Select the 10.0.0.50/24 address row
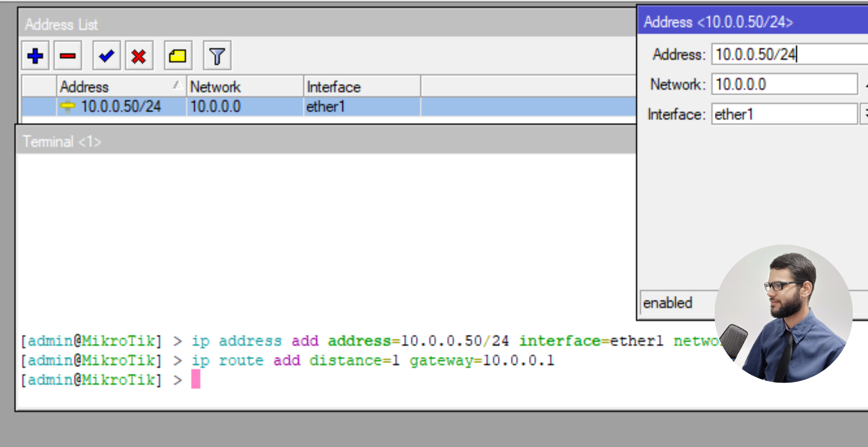The image size is (868, 447). point(121,106)
